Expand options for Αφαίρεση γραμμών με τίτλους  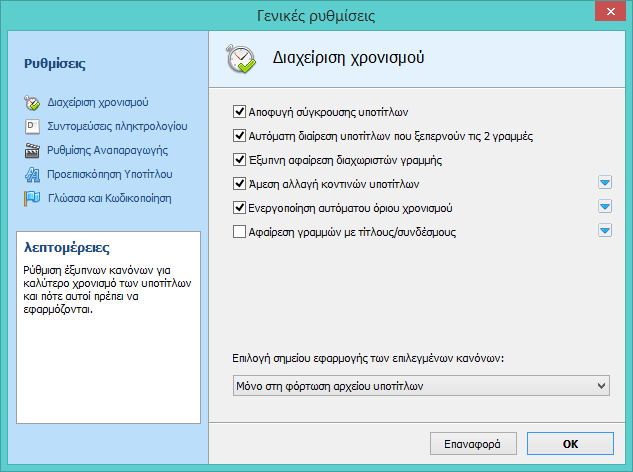click(x=604, y=231)
